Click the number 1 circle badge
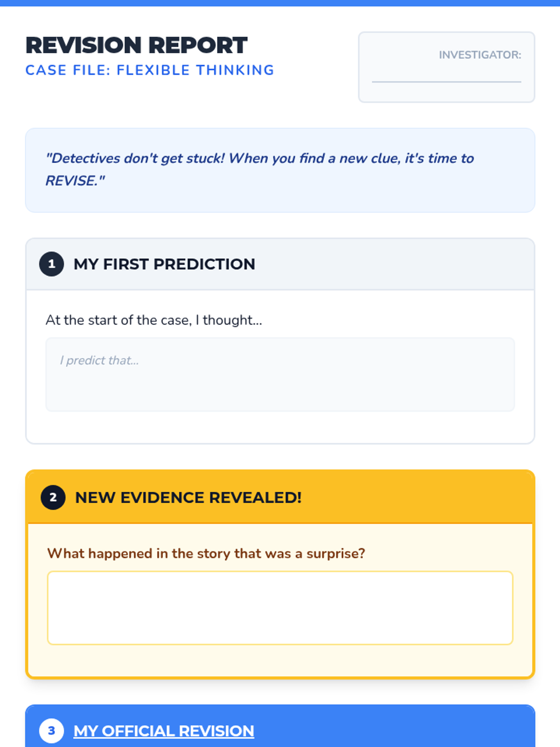 (51, 264)
